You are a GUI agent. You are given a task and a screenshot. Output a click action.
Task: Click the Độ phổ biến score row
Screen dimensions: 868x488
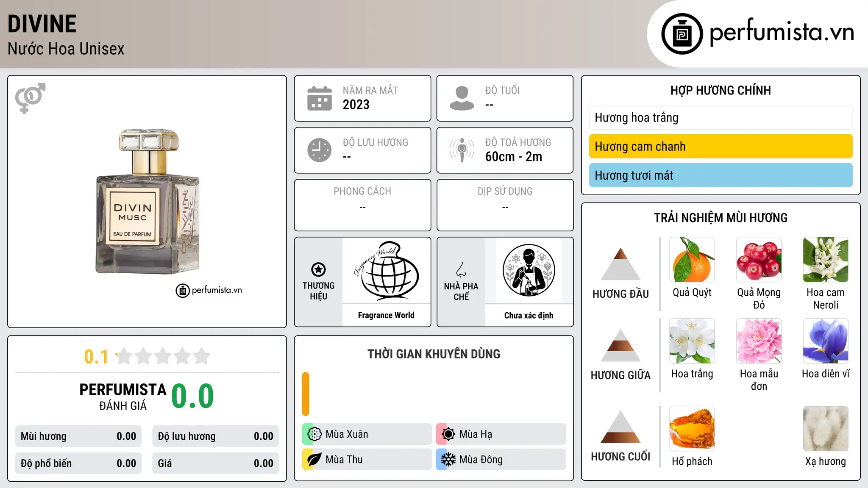(x=78, y=463)
